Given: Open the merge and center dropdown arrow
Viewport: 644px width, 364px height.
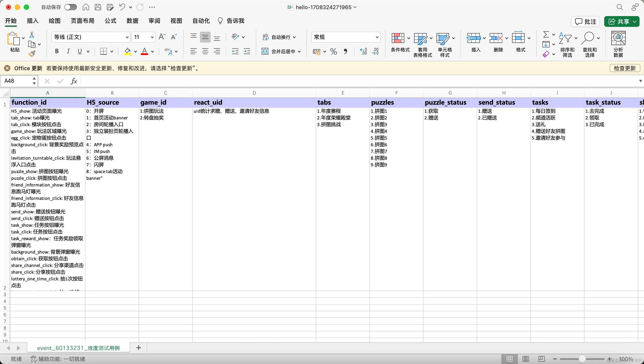Looking at the screenshot, I should click(x=299, y=51).
